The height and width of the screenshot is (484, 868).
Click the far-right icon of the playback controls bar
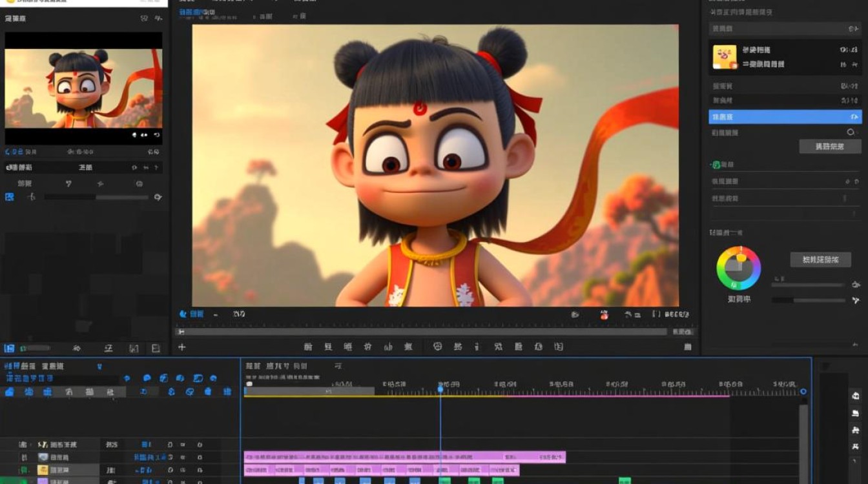pos(688,347)
